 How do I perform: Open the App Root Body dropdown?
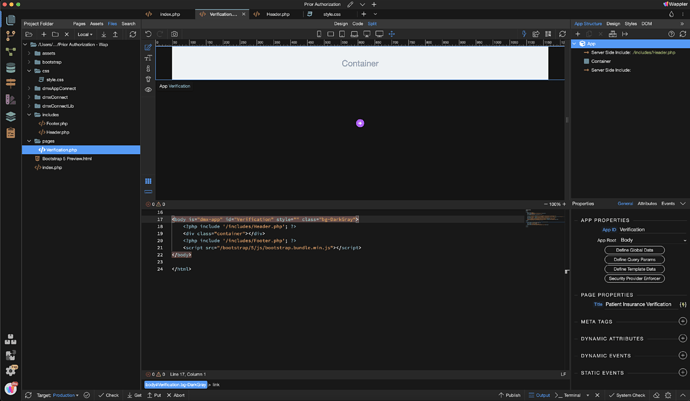[x=653, y=240]
